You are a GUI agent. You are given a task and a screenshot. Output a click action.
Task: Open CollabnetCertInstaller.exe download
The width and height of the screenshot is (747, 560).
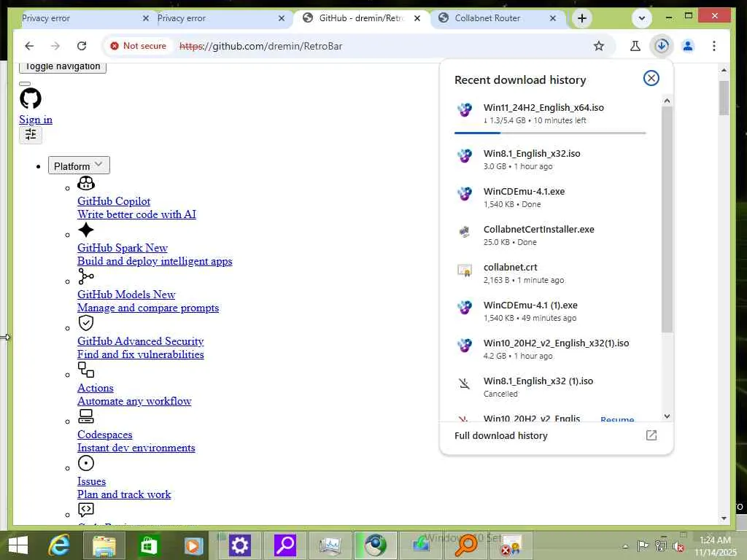550,236
